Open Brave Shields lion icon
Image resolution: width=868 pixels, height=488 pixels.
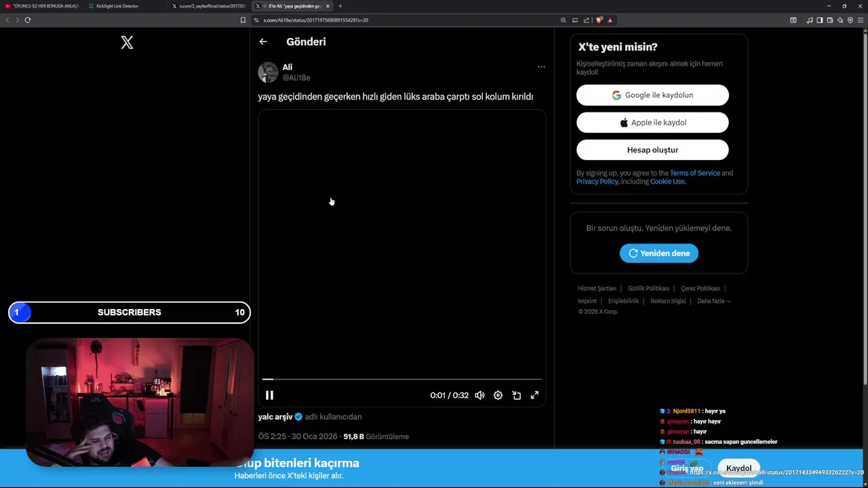point(599,20)
